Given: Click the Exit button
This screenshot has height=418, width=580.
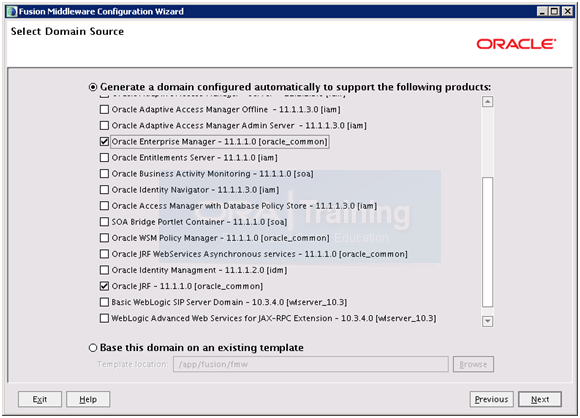Looking at the screenshot, I should [x=40, y=399].
